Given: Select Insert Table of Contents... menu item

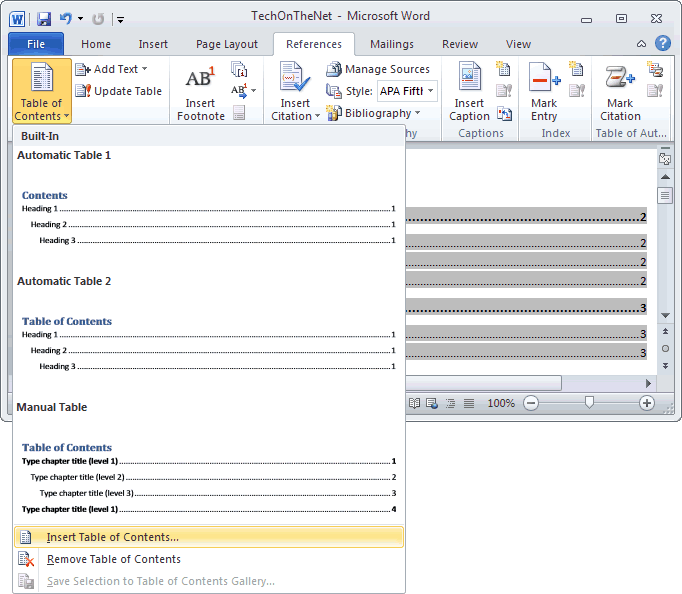Looking at the screenshot, I should coord(209,537).
